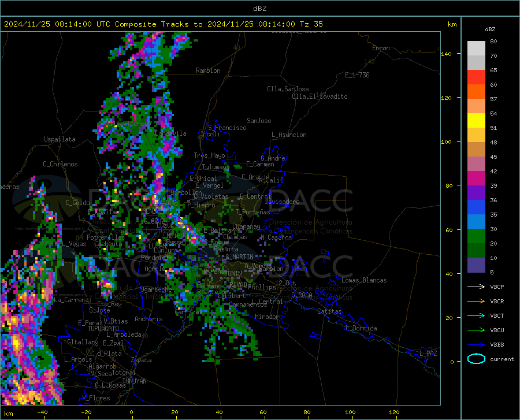Click the 'L_PAZ' map label

(428, 354)
